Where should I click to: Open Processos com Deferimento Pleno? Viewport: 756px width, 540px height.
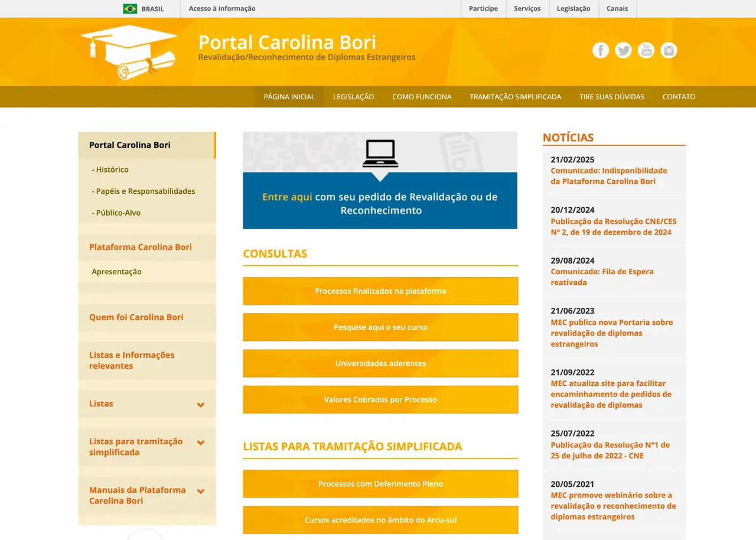point(380,484)
